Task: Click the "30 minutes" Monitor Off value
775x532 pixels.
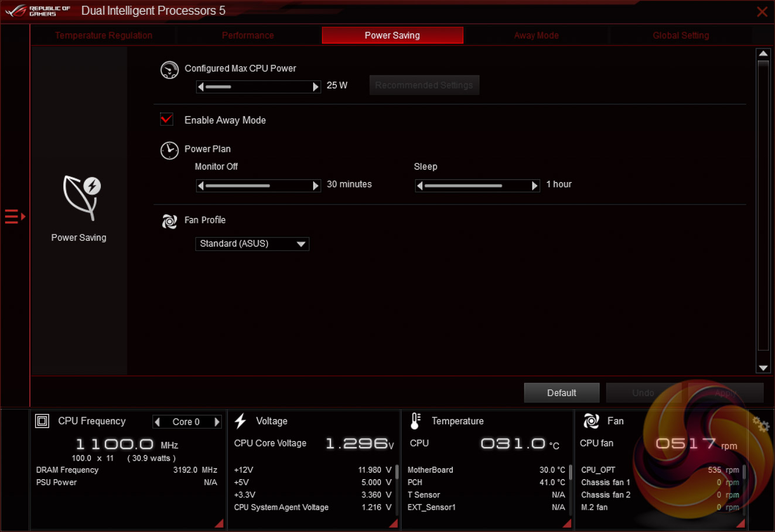Action: (x=349, y=185)
